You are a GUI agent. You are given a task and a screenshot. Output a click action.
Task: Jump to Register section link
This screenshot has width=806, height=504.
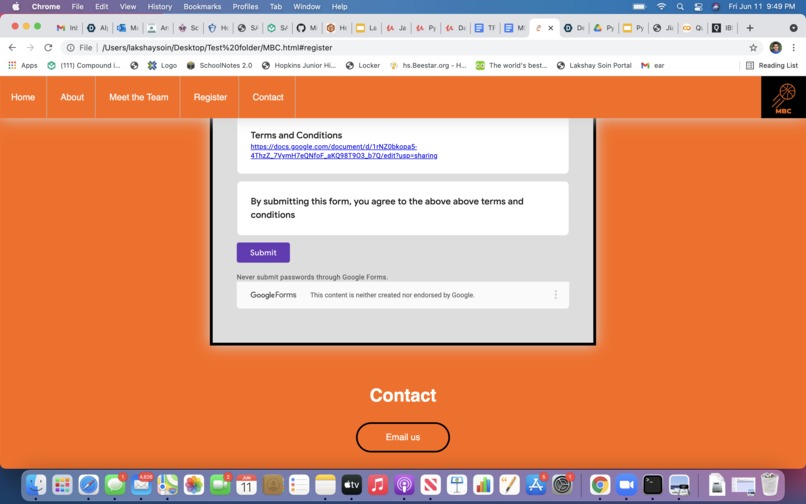tap(210, 97)
